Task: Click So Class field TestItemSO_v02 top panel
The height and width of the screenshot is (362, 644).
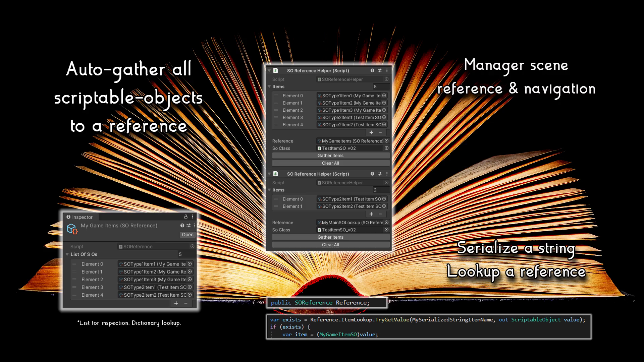Action: 351,148
